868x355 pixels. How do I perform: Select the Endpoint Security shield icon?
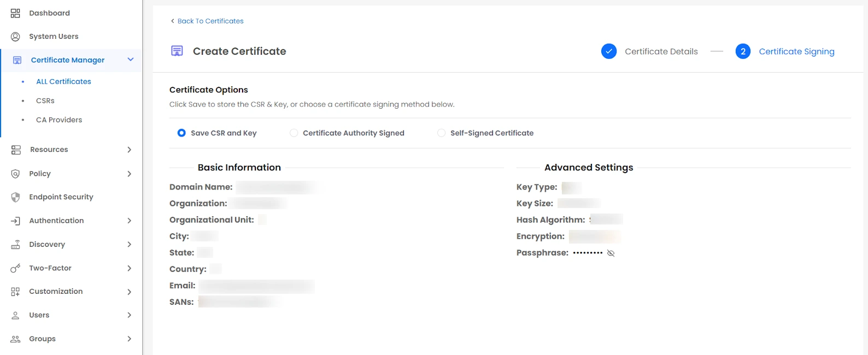15,197
